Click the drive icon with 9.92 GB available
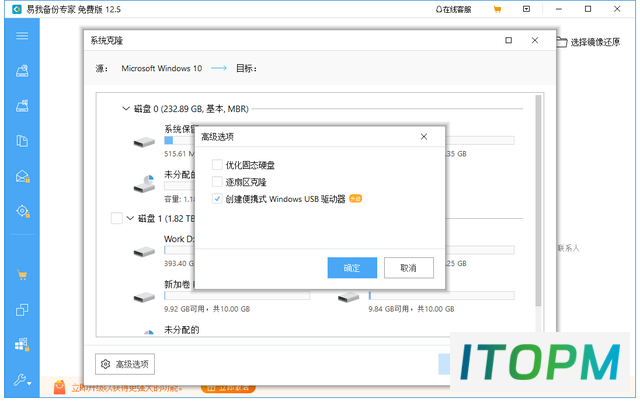 tap(144, 297)
